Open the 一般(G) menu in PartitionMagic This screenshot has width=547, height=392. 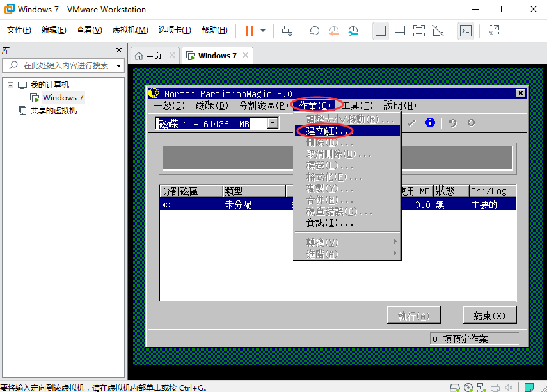tap(169, 106)
